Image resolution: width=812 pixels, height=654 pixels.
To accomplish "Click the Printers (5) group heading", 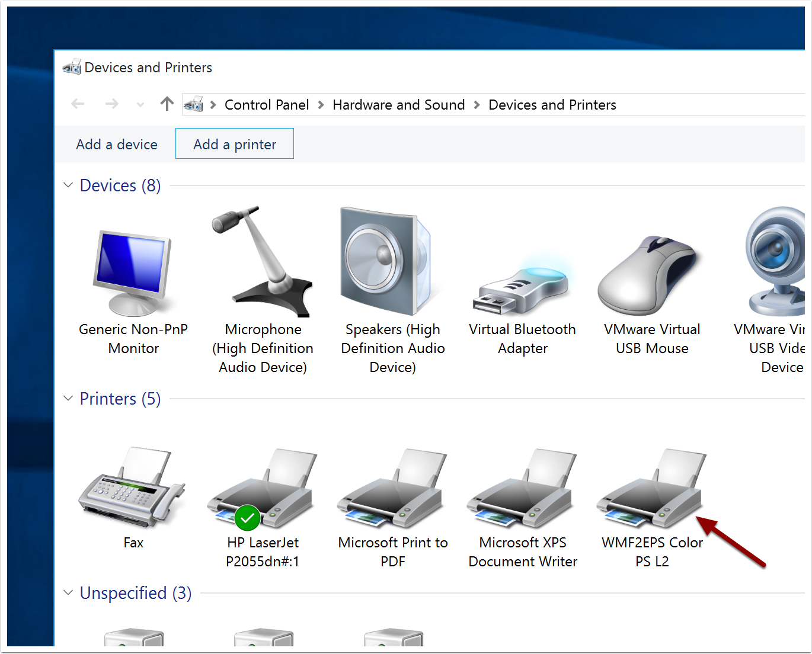I will [120, 399].
